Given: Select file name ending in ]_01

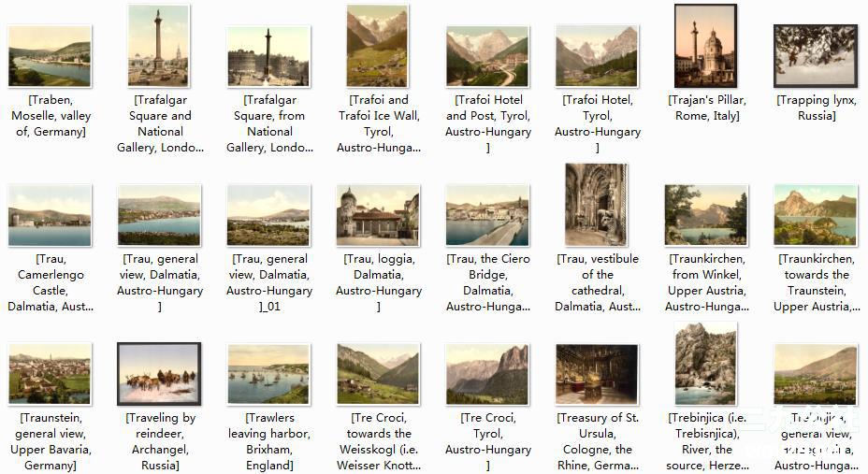Looking at the screenshot, I should coord(269,282).
